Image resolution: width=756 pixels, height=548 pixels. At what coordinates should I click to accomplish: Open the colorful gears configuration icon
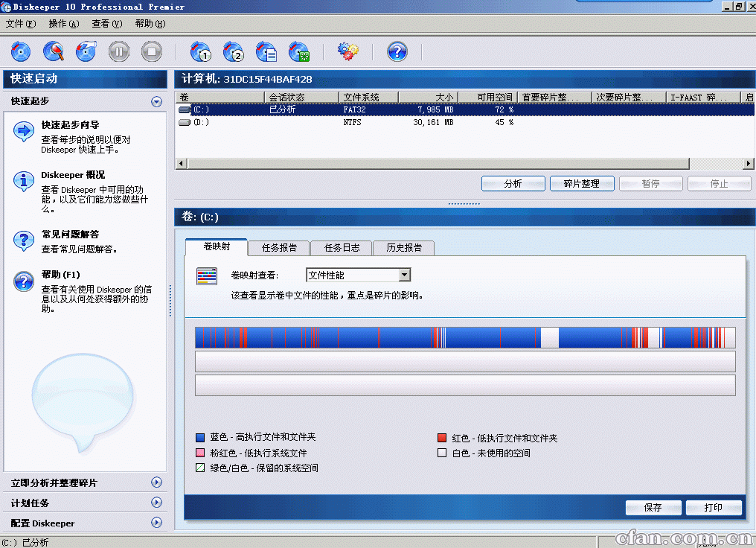348,51
